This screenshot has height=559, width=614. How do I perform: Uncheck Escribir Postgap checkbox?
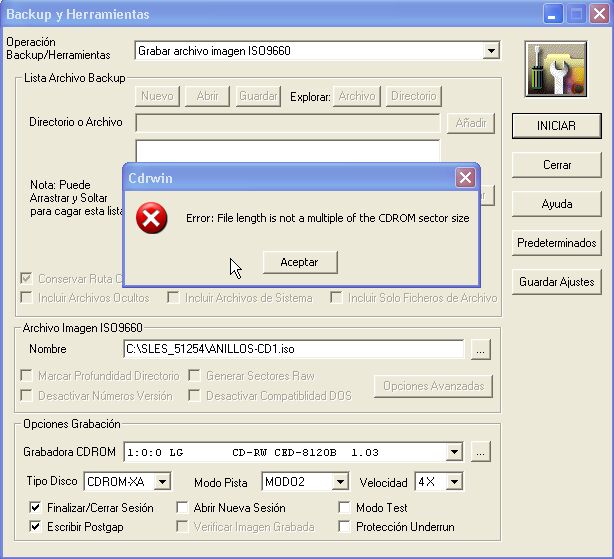(x=35, y=527)
